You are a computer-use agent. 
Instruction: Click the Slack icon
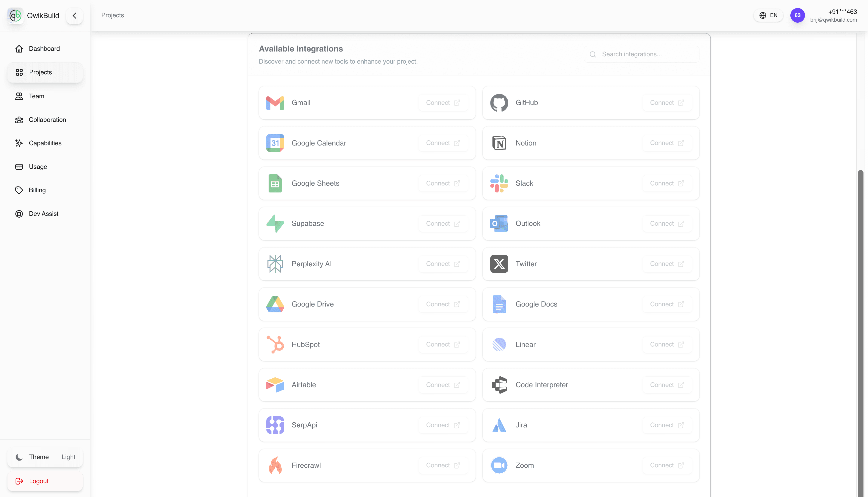click(x=499, y=183)
